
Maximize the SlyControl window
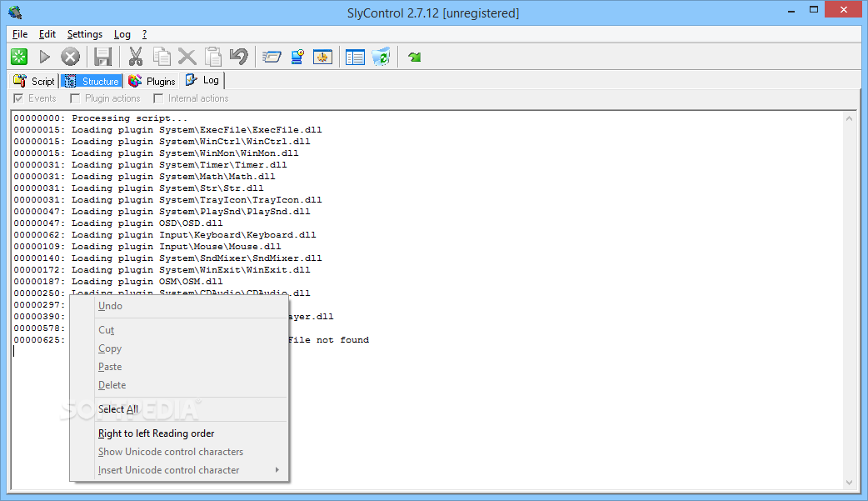[813, 10]
